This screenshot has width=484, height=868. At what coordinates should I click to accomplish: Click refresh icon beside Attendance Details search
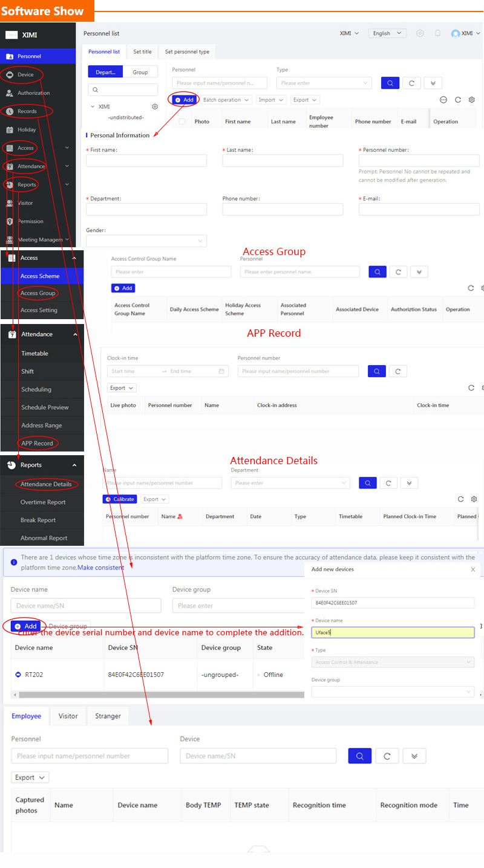[x=388, y=483]
